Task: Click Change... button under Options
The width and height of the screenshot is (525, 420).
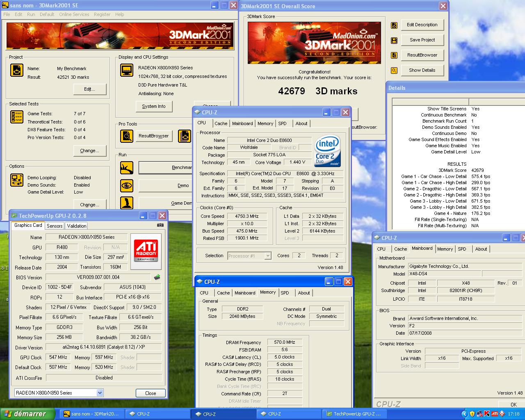Action: coord(90,204)
